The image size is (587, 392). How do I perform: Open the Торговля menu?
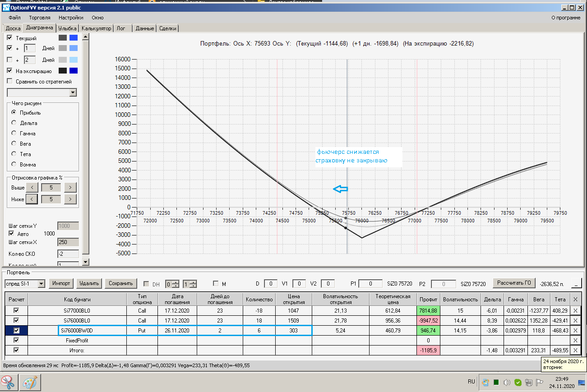click(x=40, y=18)
